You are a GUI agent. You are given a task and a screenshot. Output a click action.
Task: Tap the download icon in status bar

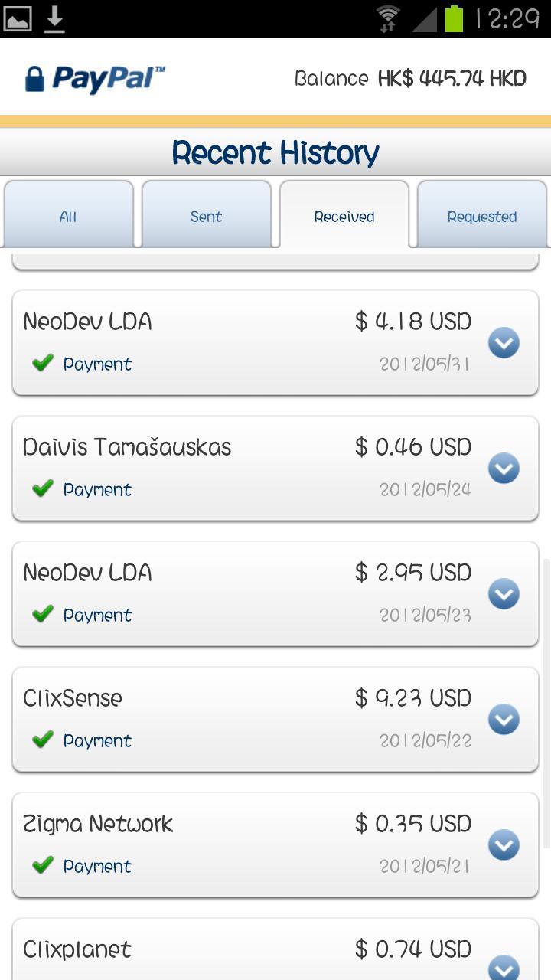54,19
